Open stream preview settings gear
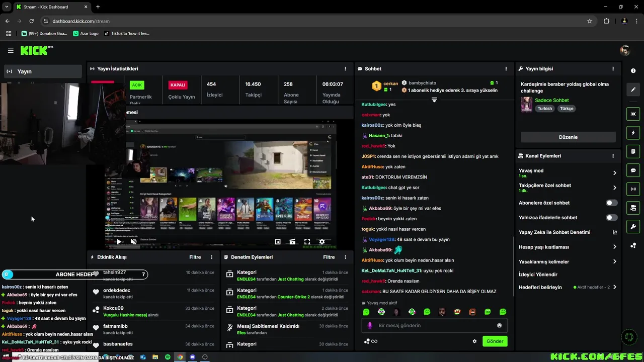The width and height of the screenshot is (644, 362). pos(322,242)
